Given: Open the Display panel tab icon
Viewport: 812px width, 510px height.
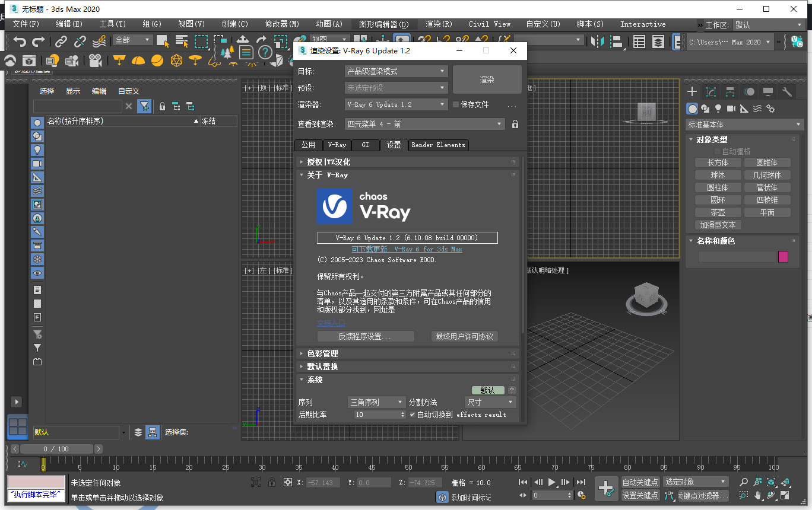Looking at the screenshot, I should (768, 91).
